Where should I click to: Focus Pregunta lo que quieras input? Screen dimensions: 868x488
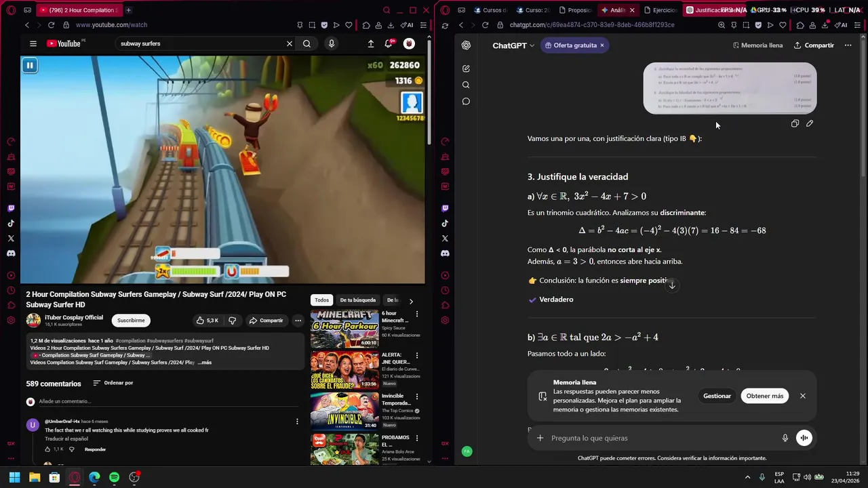(663, 438)
